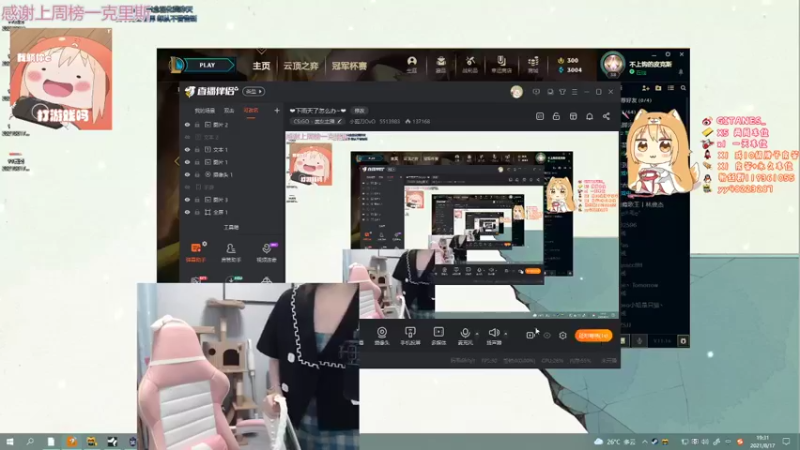Open the tool with purple badge
This screenshot has width=800, height=450.
coord(266,252)
